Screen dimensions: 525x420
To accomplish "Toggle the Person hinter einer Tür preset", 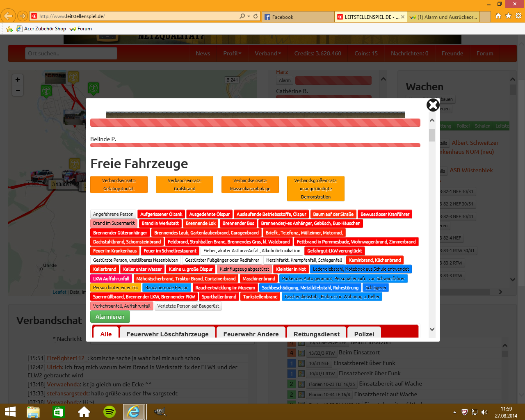I will (x=115, y=288).
